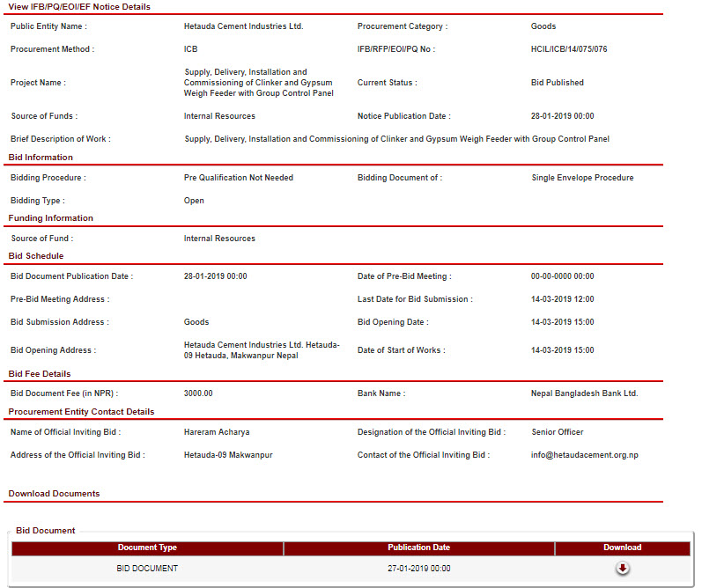Click the Hetauda Cement Industries Ltd. entity name
Screen dimensions: 702x588
point(243,26)
